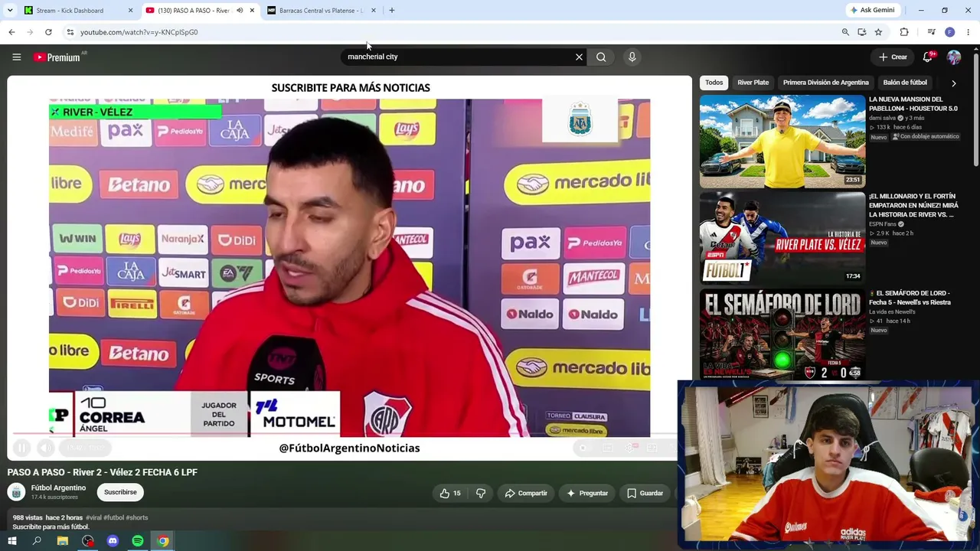Bookmark this page with the star
This screenshot has width=980, height=551.
(x=878, y=32)
